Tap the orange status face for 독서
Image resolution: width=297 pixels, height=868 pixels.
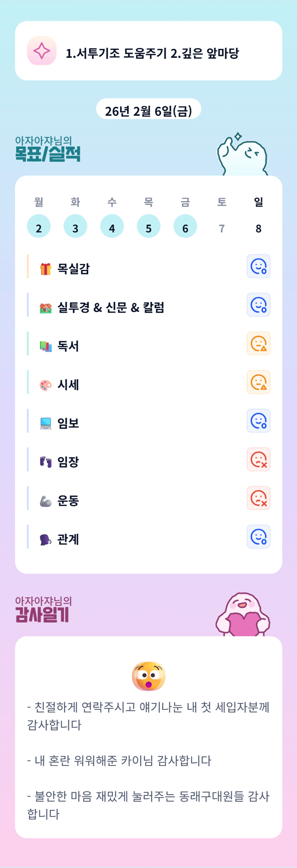[258, 344]
